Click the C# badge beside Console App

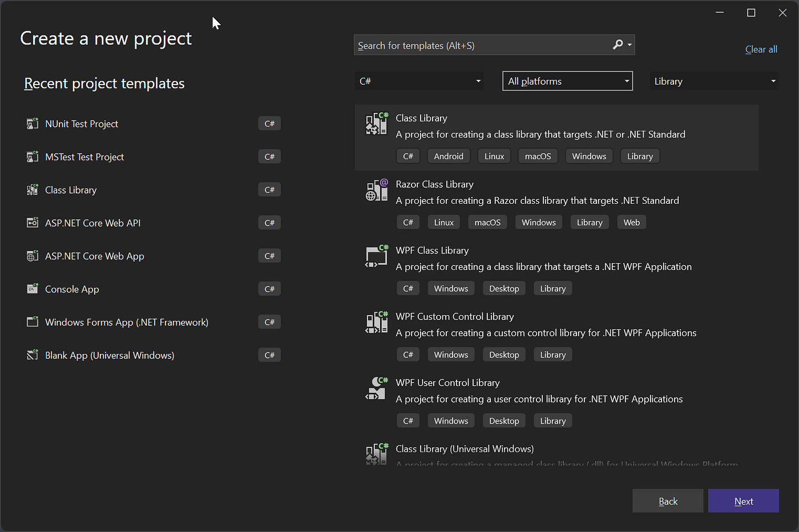[x=269, y=289]
